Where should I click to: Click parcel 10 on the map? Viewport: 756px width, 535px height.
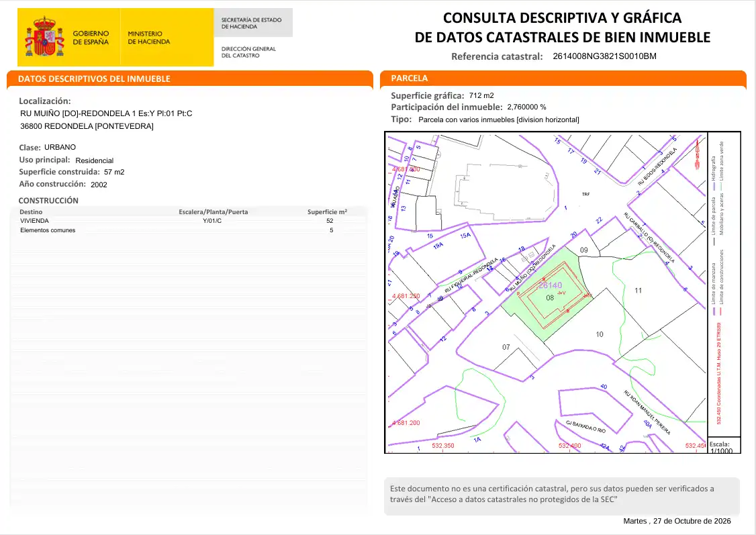coord(600,334)
